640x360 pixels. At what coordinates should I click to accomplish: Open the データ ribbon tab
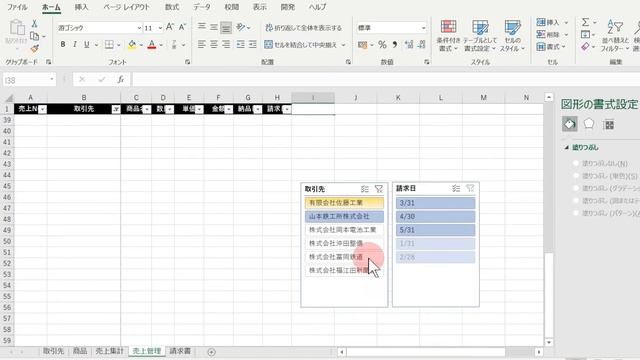pos(202,7)
